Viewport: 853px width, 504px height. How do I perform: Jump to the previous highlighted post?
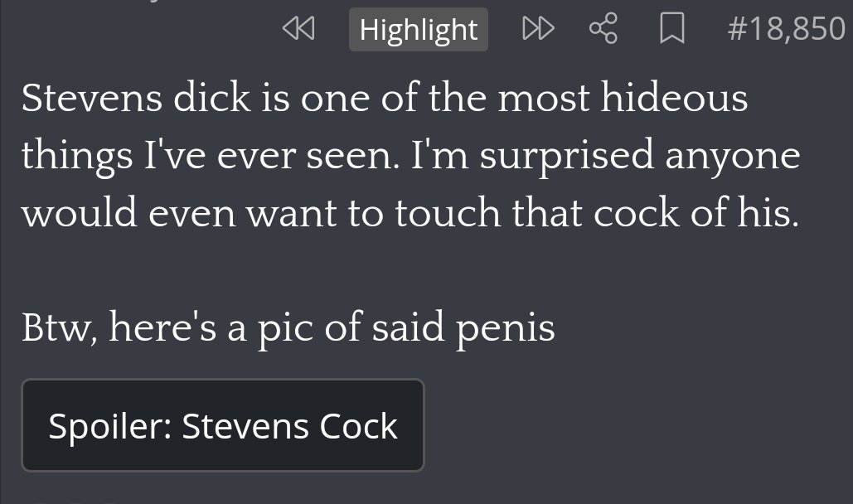click(x=298, y=28)
